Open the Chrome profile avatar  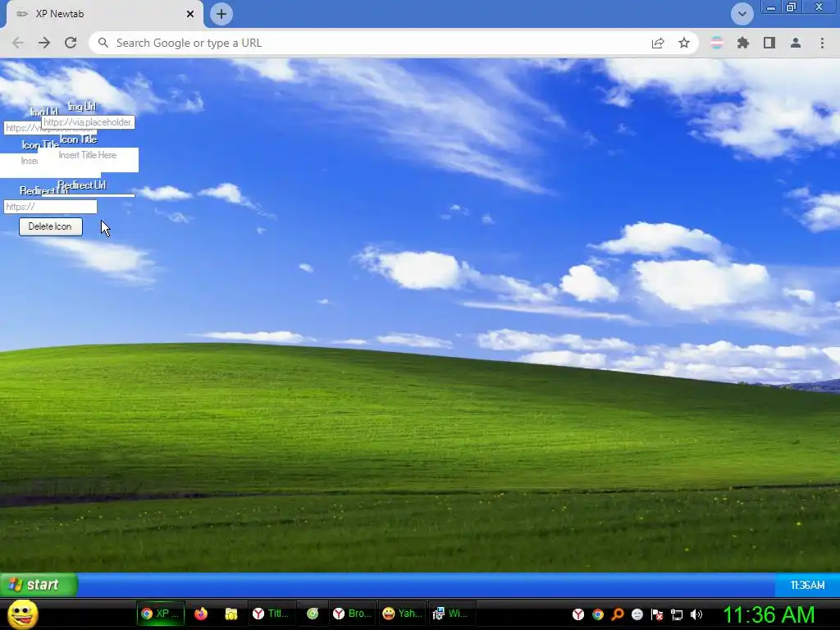[x=796, y=43]
